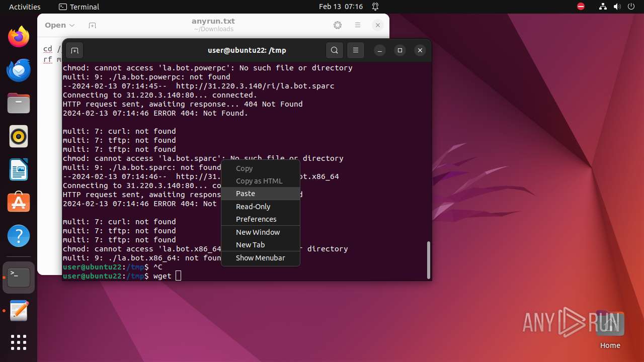Open Preferences from the context menu
This screenshot has width=644, height=362.
[261, 219]
